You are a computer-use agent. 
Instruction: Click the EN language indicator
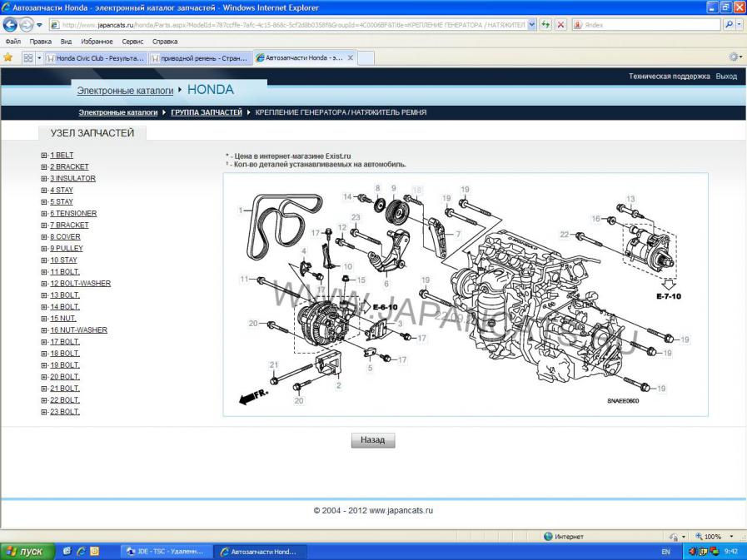(665, 552)
